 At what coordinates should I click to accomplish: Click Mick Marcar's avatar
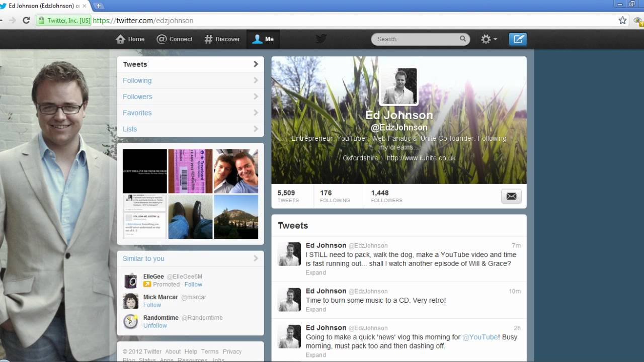131,301
